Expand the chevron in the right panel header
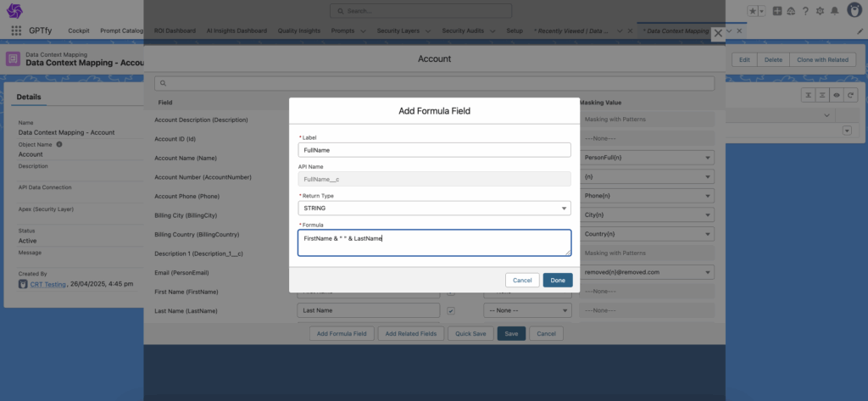 (826, 115)
